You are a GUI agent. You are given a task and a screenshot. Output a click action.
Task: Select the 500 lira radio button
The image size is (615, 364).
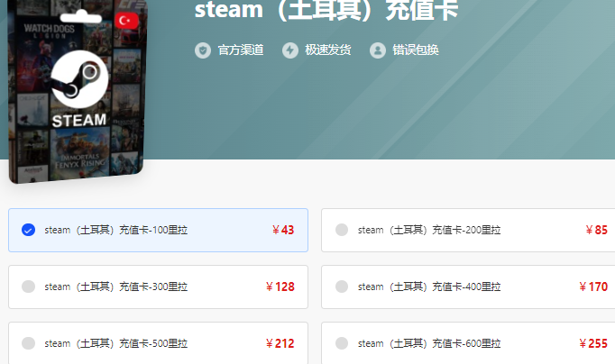(28, 343)
